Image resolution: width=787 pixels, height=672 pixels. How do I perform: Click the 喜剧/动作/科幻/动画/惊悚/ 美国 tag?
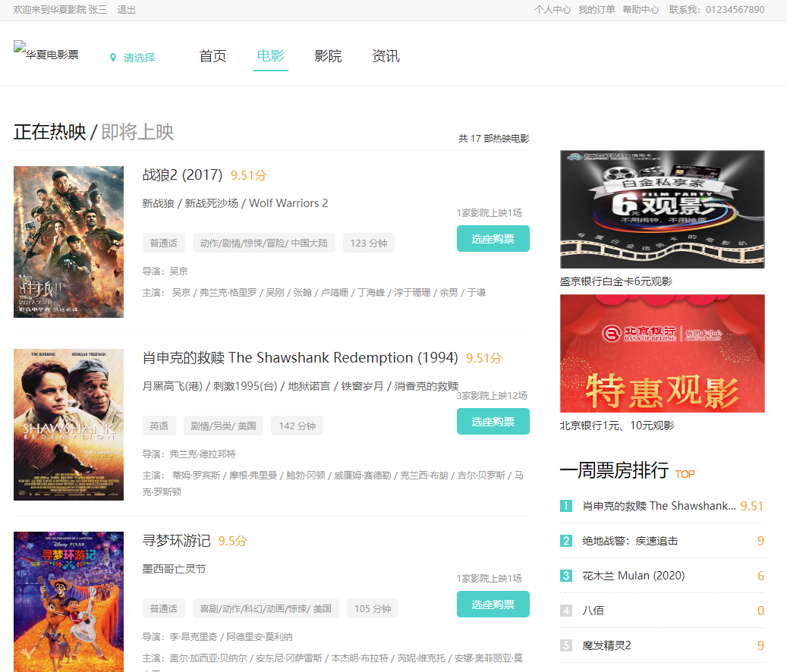pyautogui.click(x=266, y=608)
